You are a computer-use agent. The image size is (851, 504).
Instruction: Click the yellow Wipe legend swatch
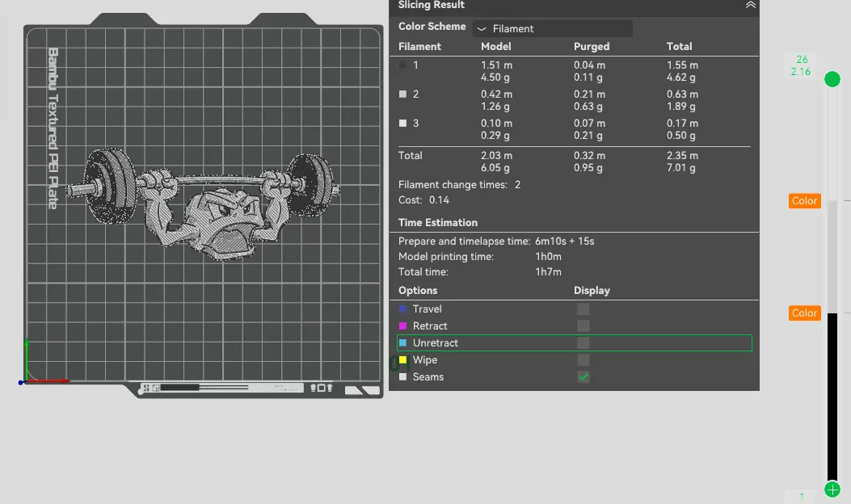pyautogui.click(x=402, y=359)
